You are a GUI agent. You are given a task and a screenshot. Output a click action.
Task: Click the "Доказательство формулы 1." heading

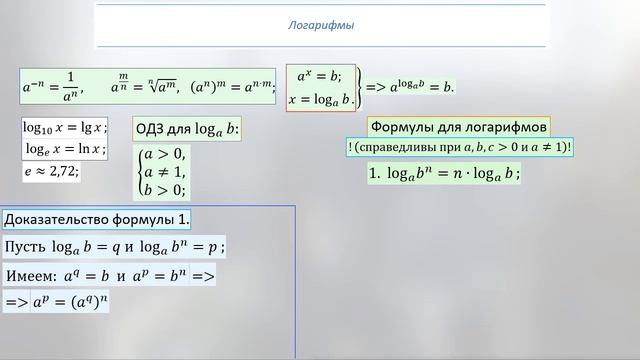(x=97, y=220)
